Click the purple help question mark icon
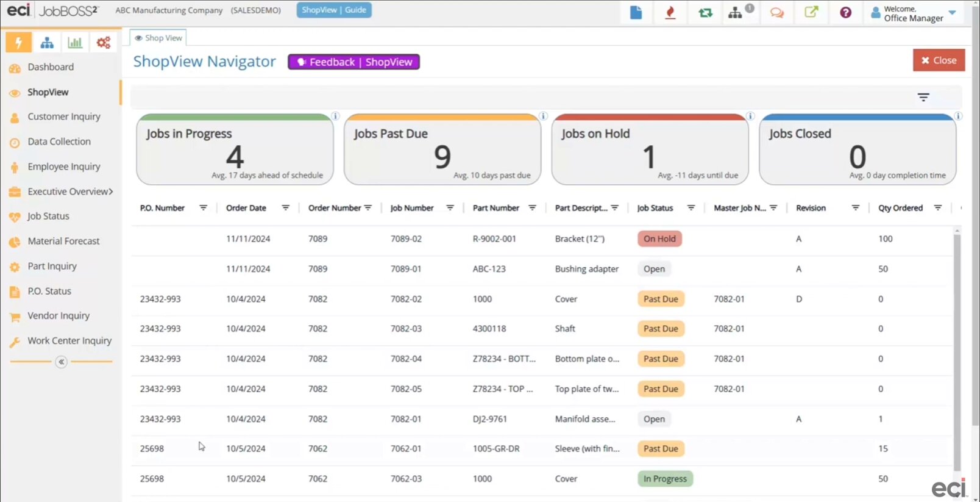The height and width of the screenshot is (502, 980). click(845, 12)
